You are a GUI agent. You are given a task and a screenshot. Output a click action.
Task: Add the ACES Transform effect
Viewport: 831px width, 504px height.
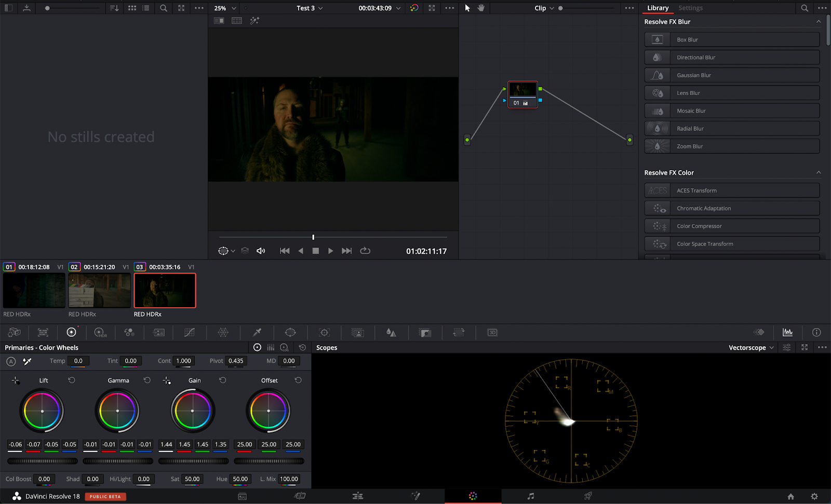(x=732, y=190)
